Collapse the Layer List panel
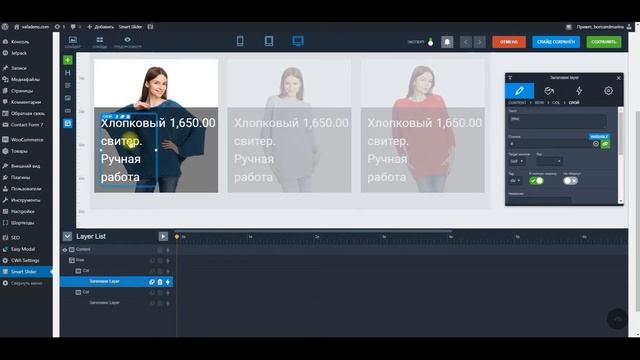Viewport: 640px width, 360px height. click(67, 236)
